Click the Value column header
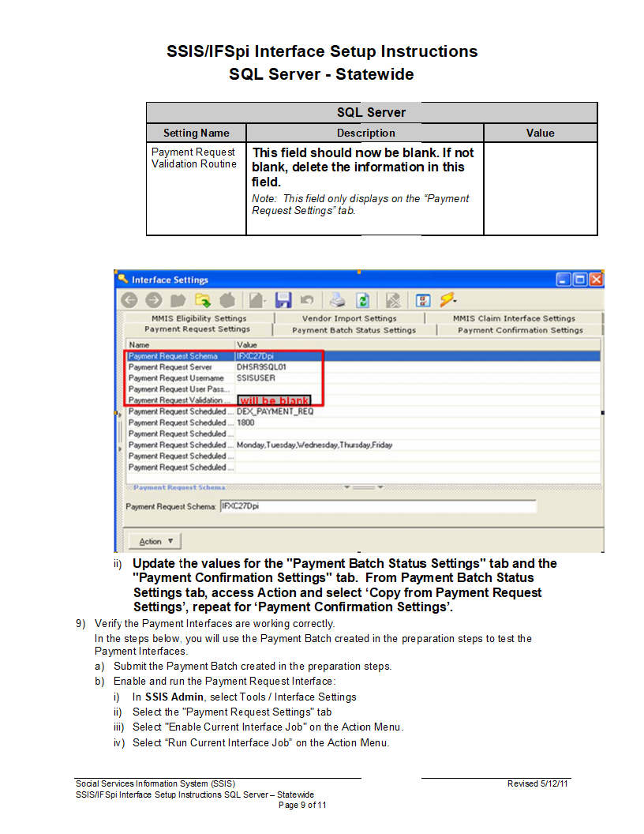 [417, 344]
